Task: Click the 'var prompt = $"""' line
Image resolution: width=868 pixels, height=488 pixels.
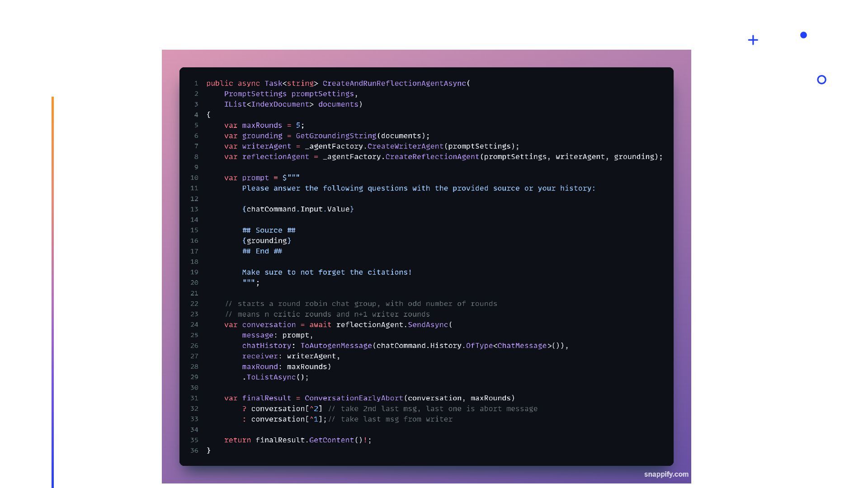Action: tap(262, 178)
